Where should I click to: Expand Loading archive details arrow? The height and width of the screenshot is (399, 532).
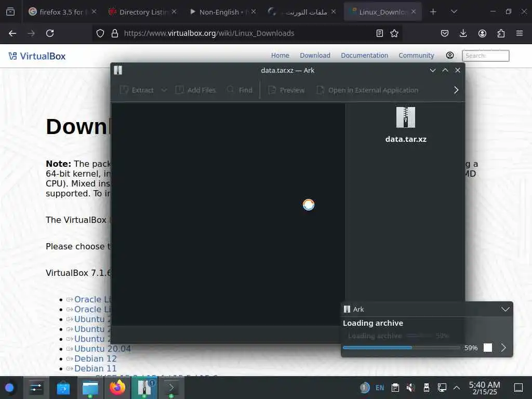503,348
